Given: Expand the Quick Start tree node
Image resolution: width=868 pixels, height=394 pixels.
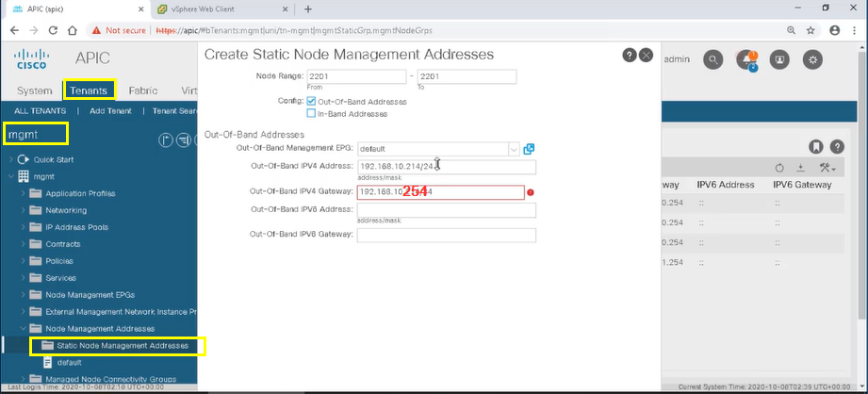Looking at the screenshot, I should [10, 159].
